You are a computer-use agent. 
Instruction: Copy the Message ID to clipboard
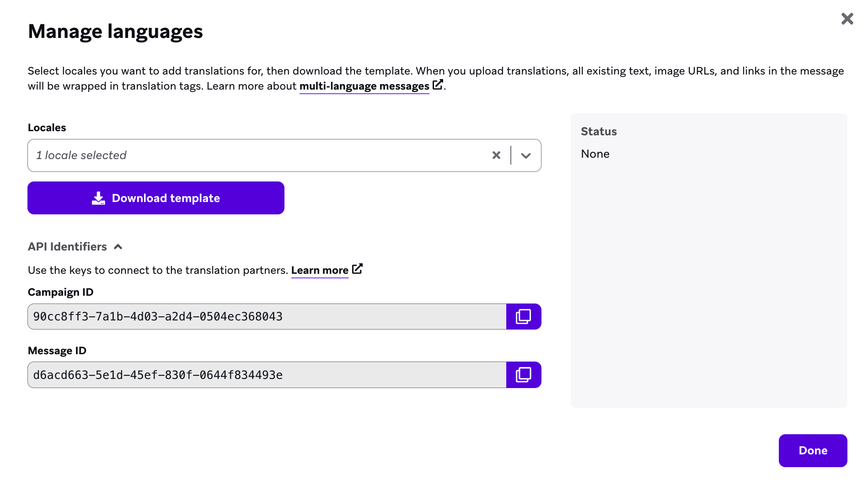pyautogui.click(x=524, y=375)
